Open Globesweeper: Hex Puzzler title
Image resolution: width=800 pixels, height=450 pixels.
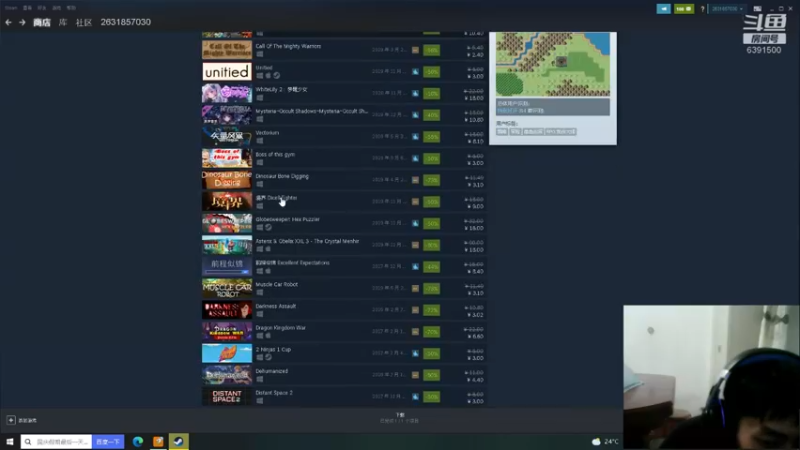click(288, 219)
